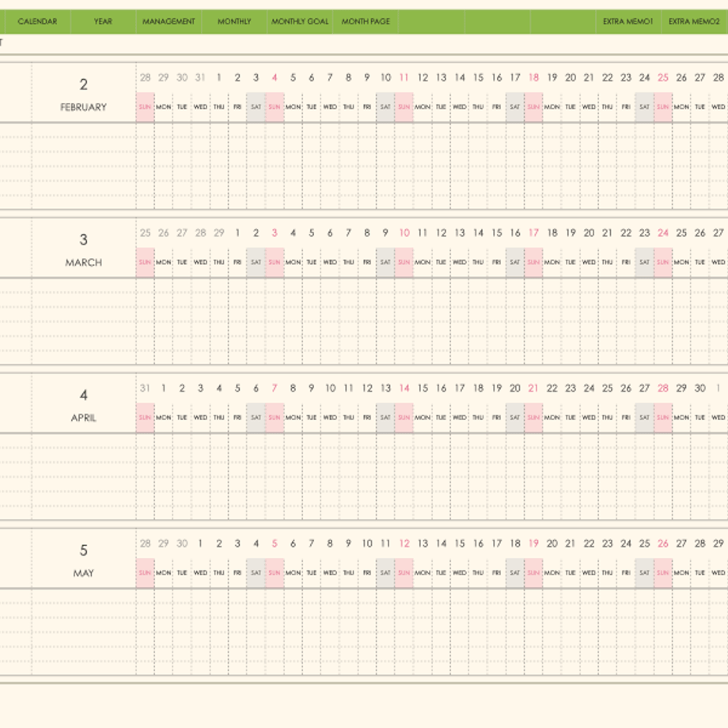Open the MONTH PAGE tab

pos(366,21)
